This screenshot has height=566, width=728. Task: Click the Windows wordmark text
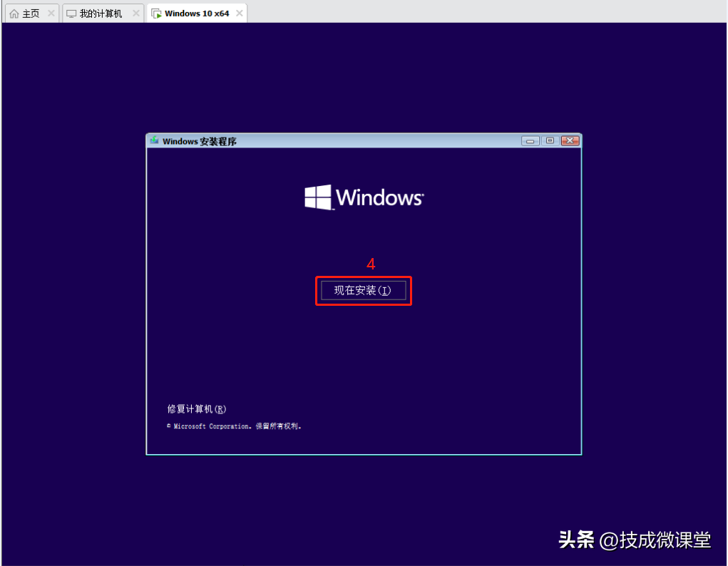coord(379,197)
